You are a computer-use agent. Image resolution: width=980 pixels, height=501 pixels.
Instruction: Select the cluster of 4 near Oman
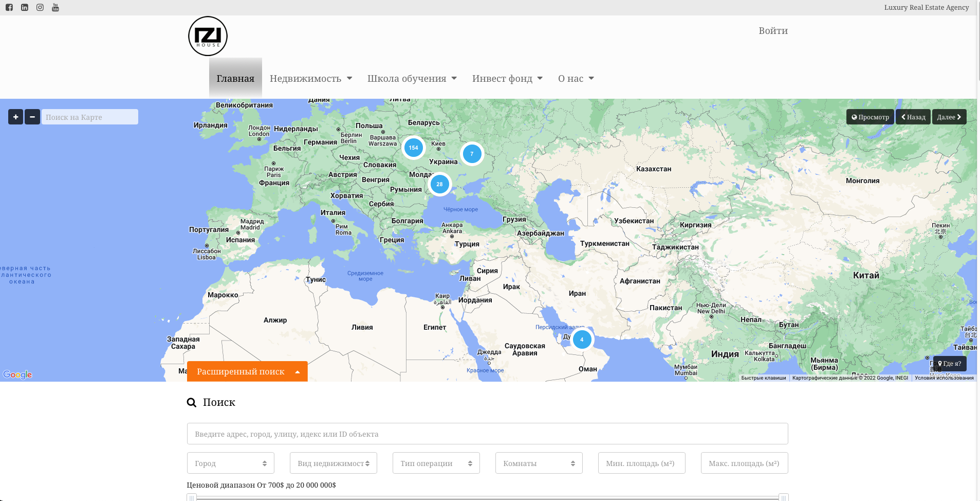(582, 339)
